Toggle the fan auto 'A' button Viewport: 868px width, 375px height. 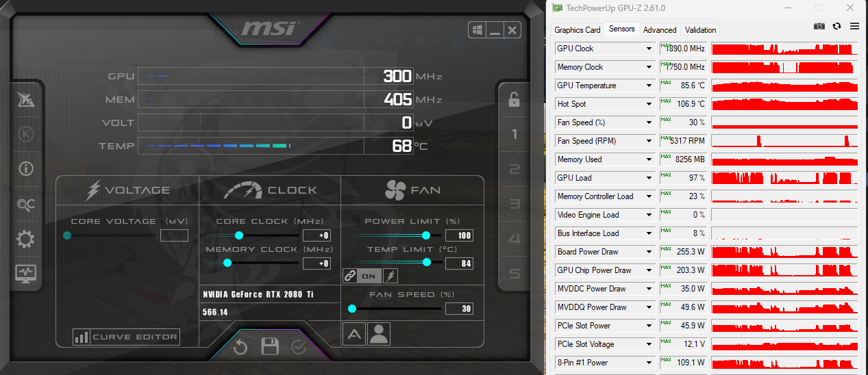point(354,334)
